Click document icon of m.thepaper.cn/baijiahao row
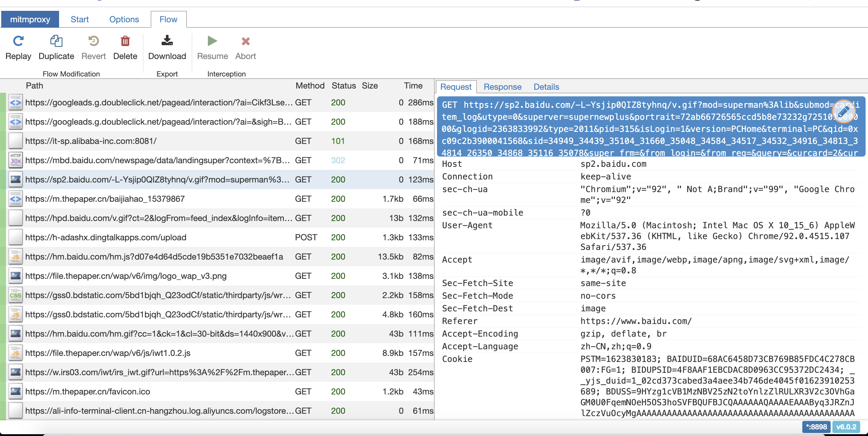Viewport: 868px width, 436px height. pyautogui.click(x=15, y=199)
